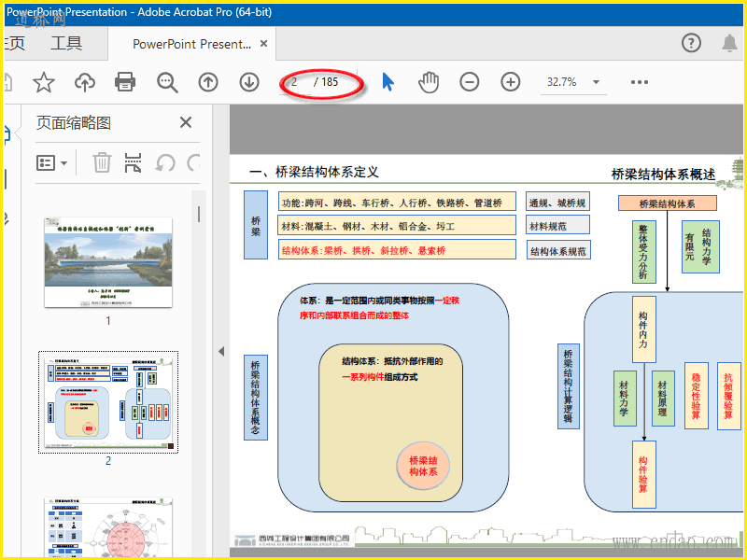Click the 32.7% zoom value field
The image size is (747, 560).
tap(562, 82)
